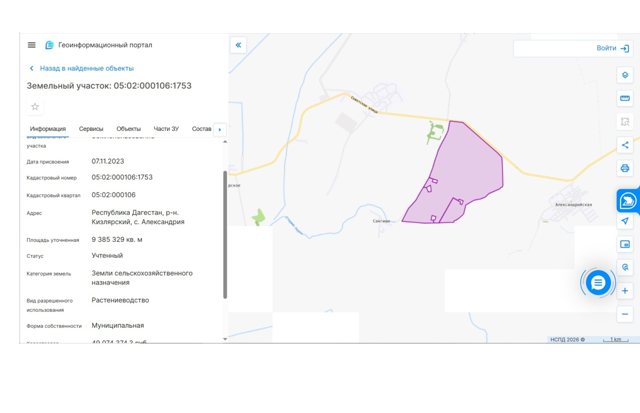Add the parcel to favorites star
This screenshot has width=640, height=413.
35,107
